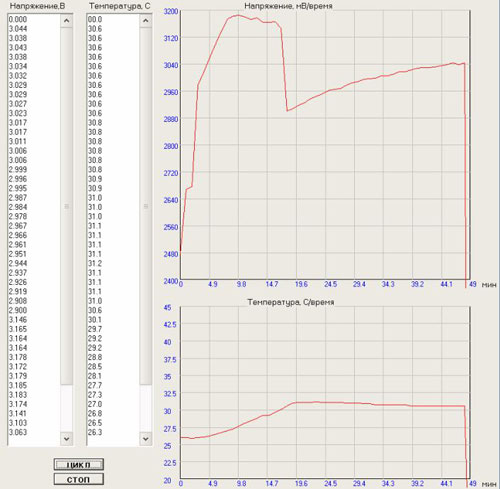The image size is (500, 489).
Task: Choose the 3.178 voltage row
Action: click(18, 357)
